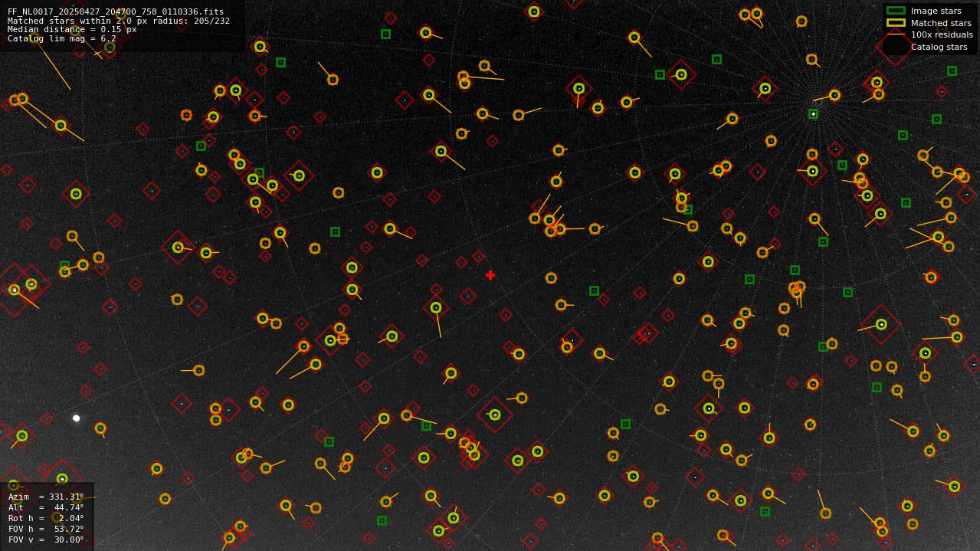980x551 pixels.
Task: Click the 'Catalog stars' legend label
Action: [x=939, y=47]
